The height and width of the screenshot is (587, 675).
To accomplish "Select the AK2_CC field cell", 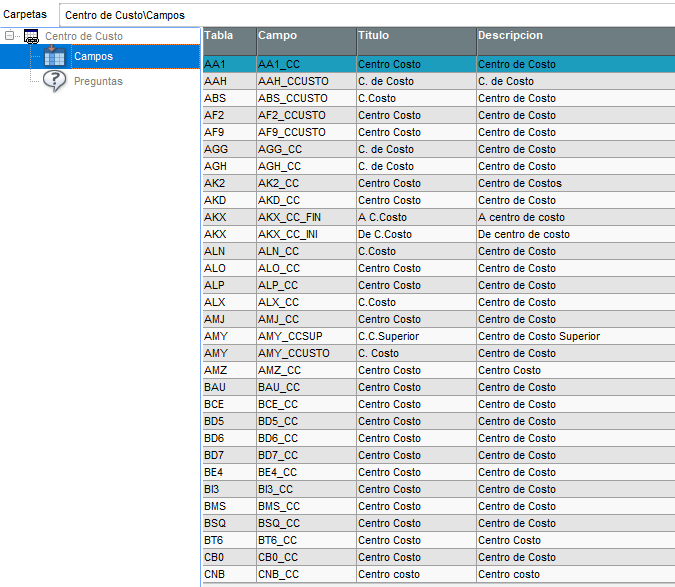I will point(307,183).
